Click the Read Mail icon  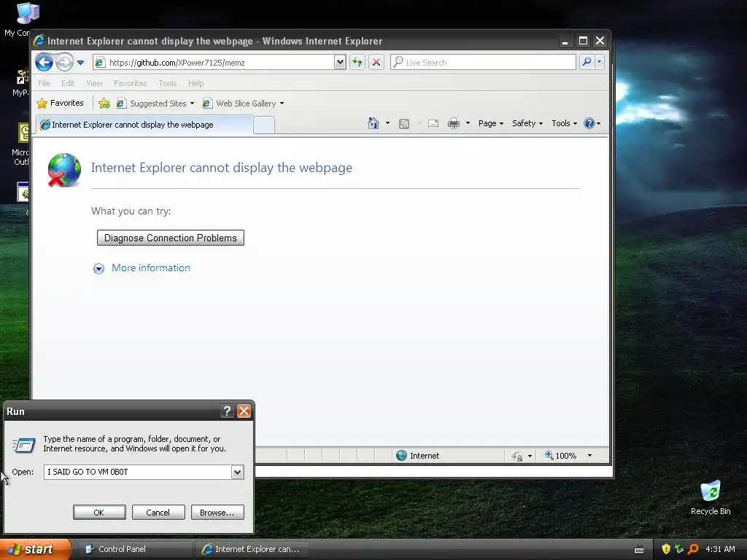click(433, 124)
